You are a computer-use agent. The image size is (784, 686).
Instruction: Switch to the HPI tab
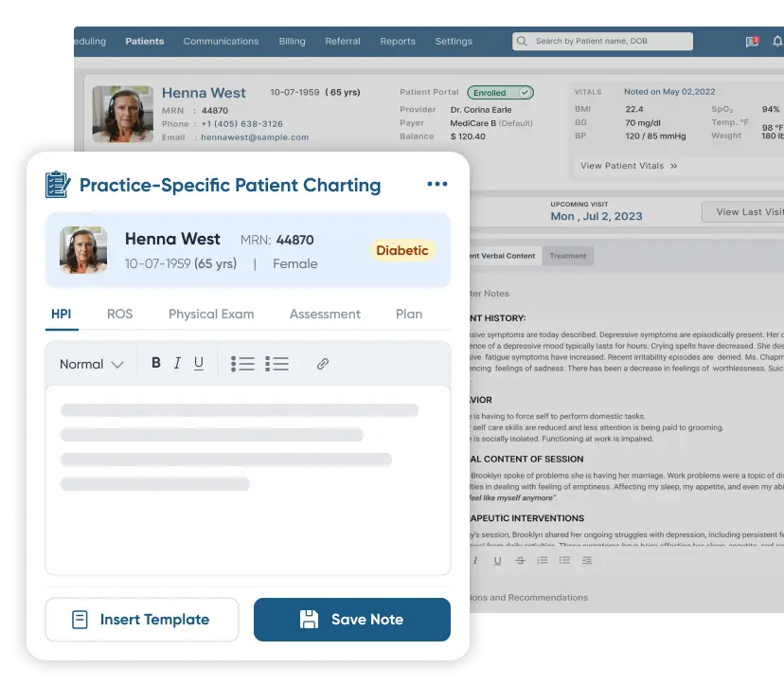[x=61, y=314]
